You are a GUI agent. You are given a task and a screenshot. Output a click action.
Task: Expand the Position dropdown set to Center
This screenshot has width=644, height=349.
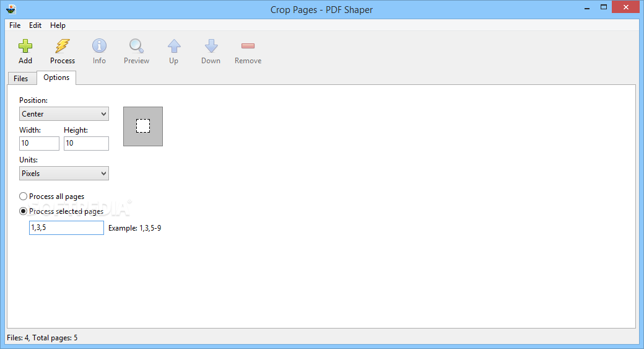click(x=64, y=114)
